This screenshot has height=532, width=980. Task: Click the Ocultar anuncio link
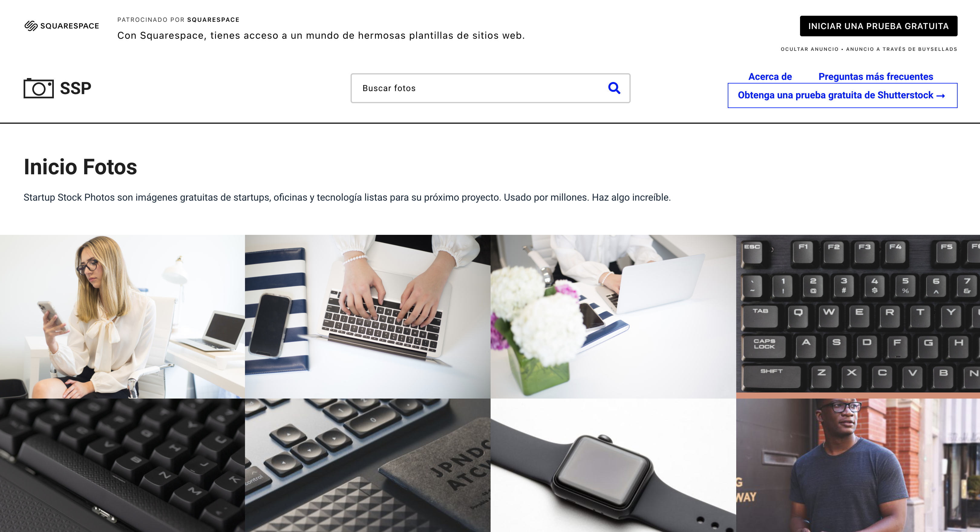point(810,49)
